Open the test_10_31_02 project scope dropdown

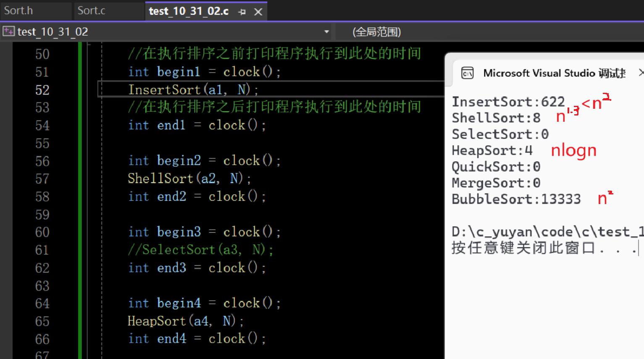click(x=326, y=32)
